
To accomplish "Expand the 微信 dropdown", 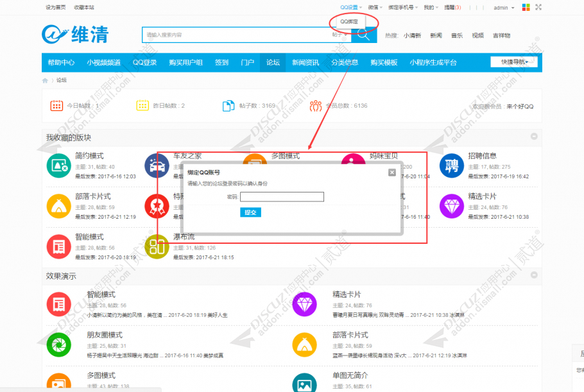I will [x=375, y=8].
